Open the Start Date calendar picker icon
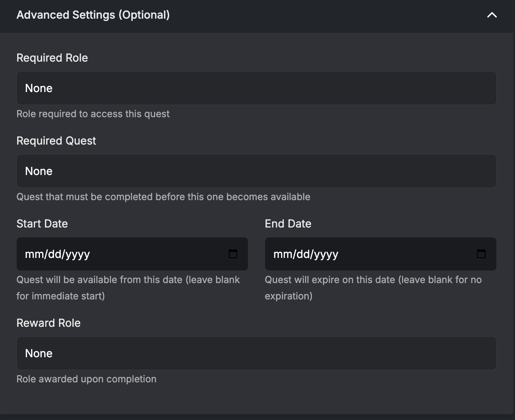 pyautogui.click(x=233, y=254)
